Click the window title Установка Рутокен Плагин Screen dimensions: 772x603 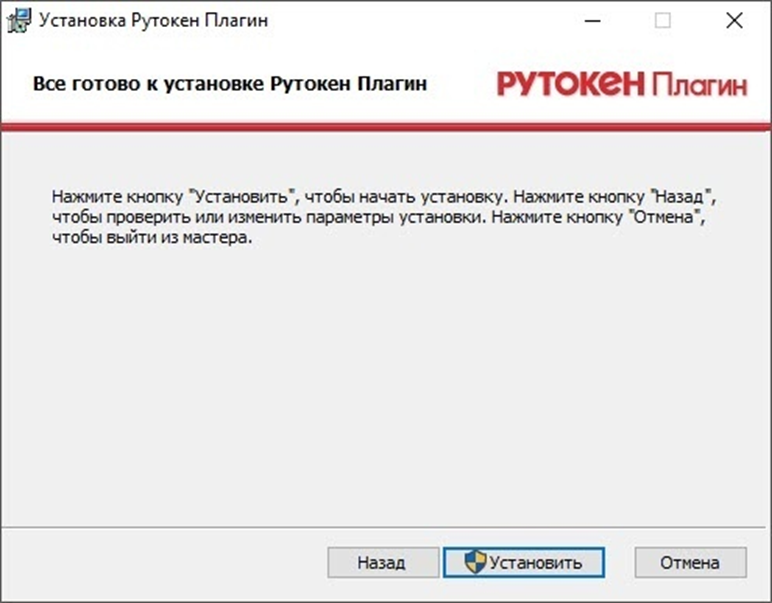154,21
